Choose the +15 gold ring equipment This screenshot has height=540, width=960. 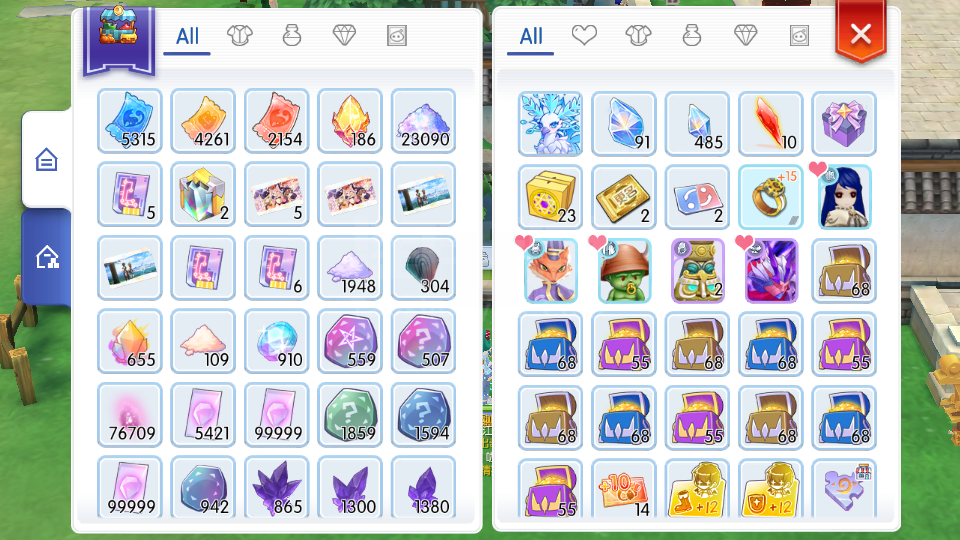tap(770, 197)
